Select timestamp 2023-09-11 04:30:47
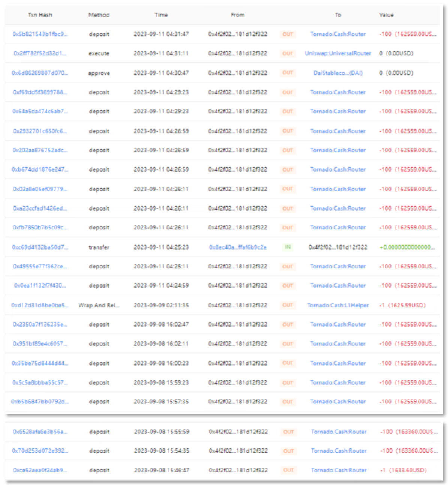The width and height of the screenshot is (448, 485). [161, 73]
